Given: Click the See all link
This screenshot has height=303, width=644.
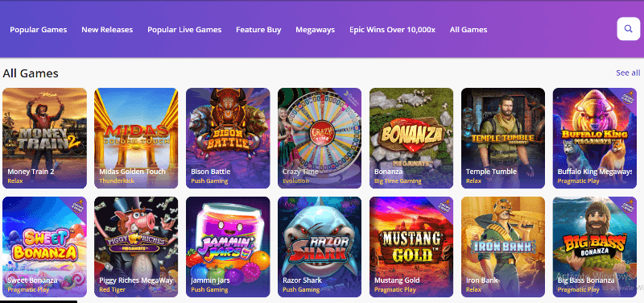Looking at the screenshot, I should pos(628,73).
